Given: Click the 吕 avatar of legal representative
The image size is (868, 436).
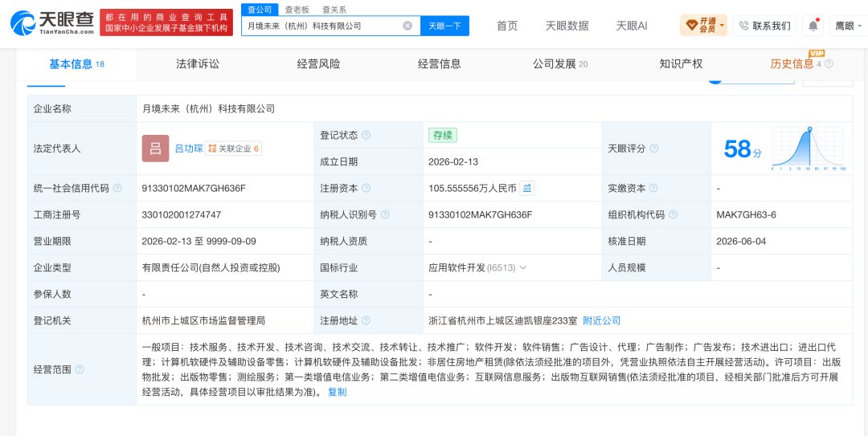Looking at the screenshot, I should click(156, 149).
